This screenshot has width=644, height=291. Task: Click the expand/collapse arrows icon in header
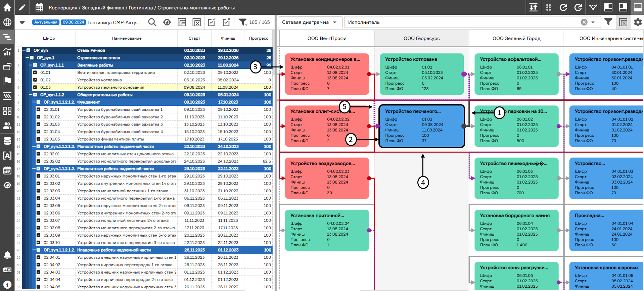533,7
